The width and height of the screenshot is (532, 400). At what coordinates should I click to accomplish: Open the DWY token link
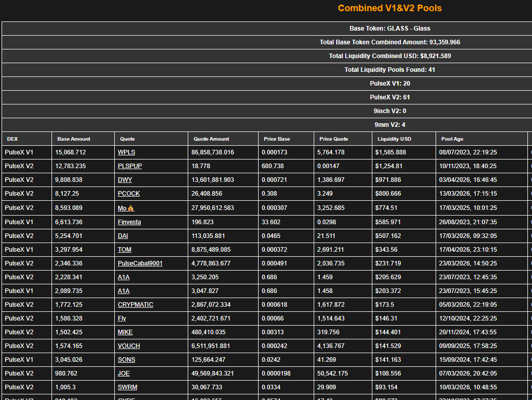click(124, 180)
